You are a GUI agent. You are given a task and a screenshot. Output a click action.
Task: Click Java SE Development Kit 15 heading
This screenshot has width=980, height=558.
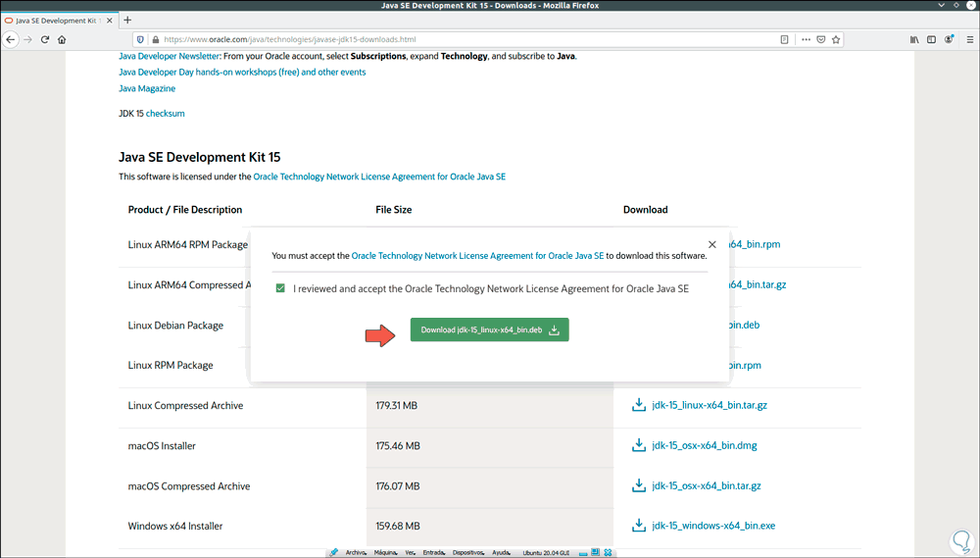pos(199,157)
